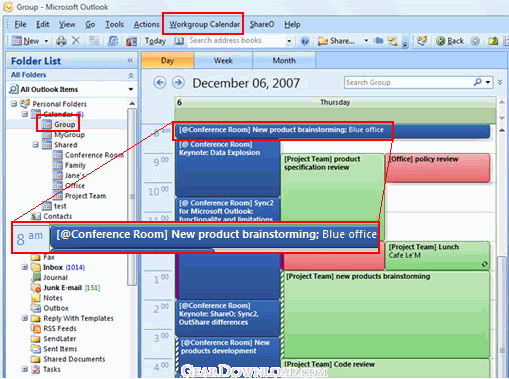
Task: Select the Project Team Lunch appointment
Action: 438,256
